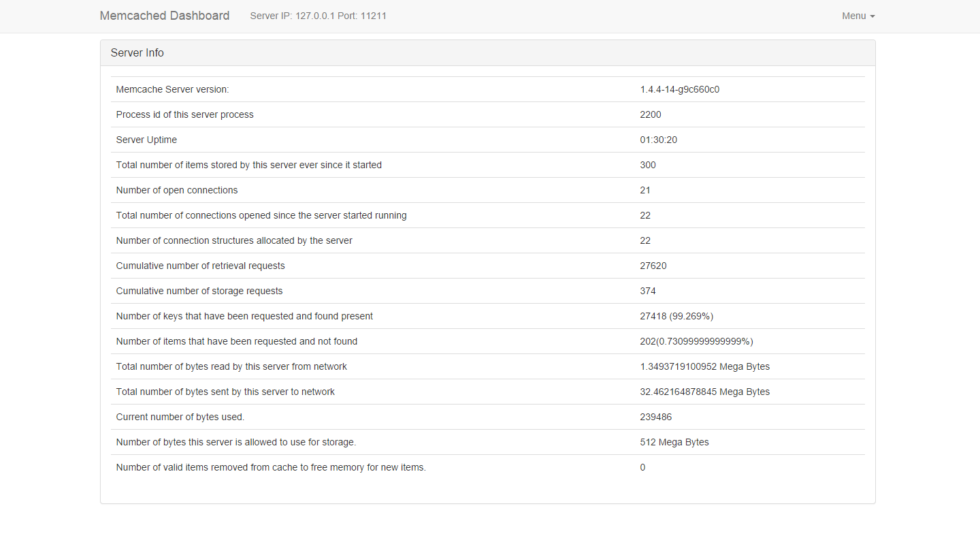Click 'Process id of this server process' label
This screenshot has width=980, height=538.
(185, 114)
